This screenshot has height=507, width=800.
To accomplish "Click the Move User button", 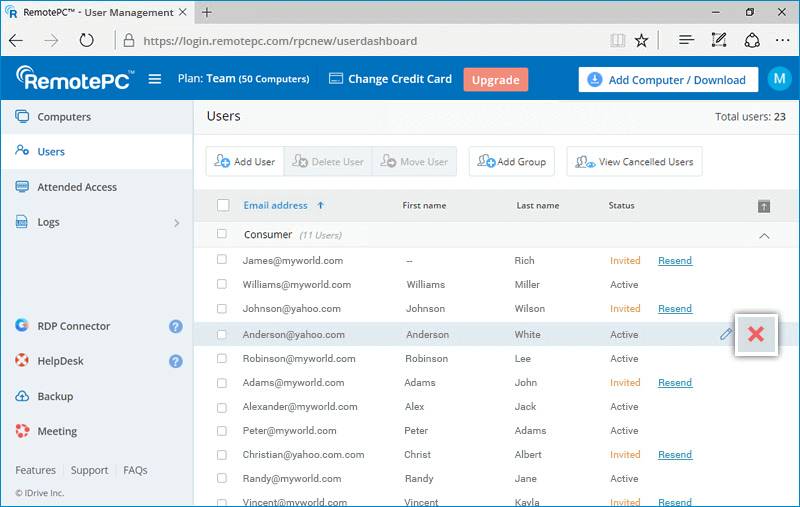I will tap(414, 162).
